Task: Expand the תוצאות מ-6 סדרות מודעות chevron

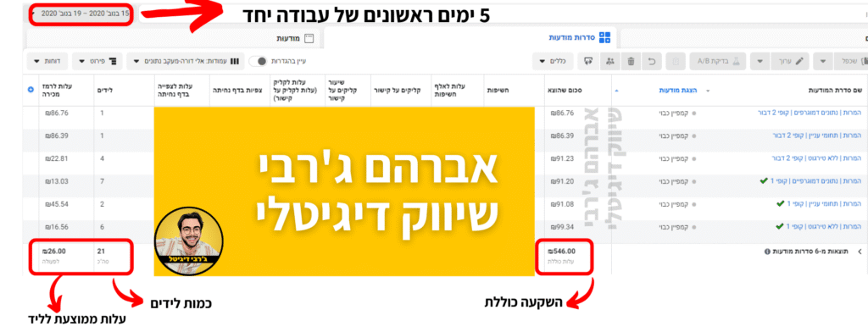Action: click(x=860, y=252)
